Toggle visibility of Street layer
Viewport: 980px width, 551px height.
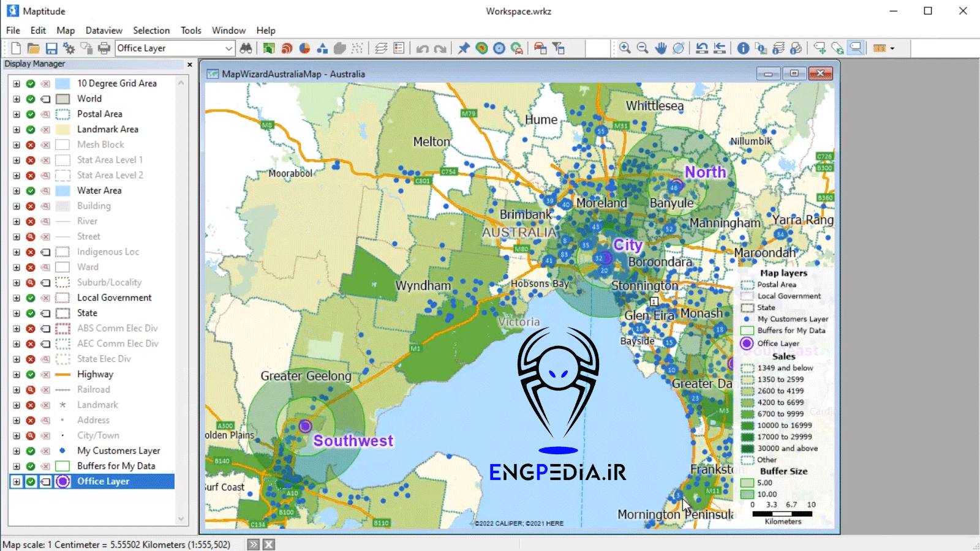tap(31, 236)
